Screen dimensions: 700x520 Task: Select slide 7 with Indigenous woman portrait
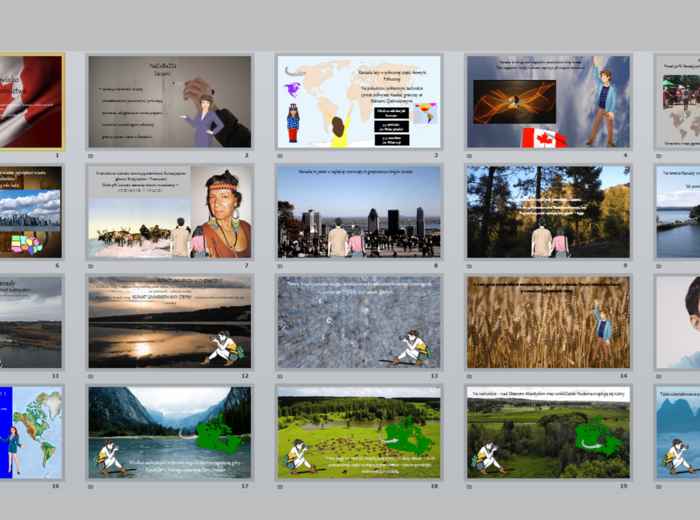[169, 212]
